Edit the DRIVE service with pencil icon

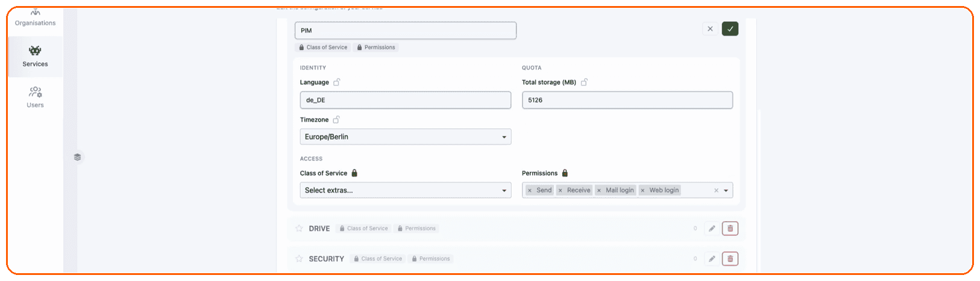pos(712,229)
